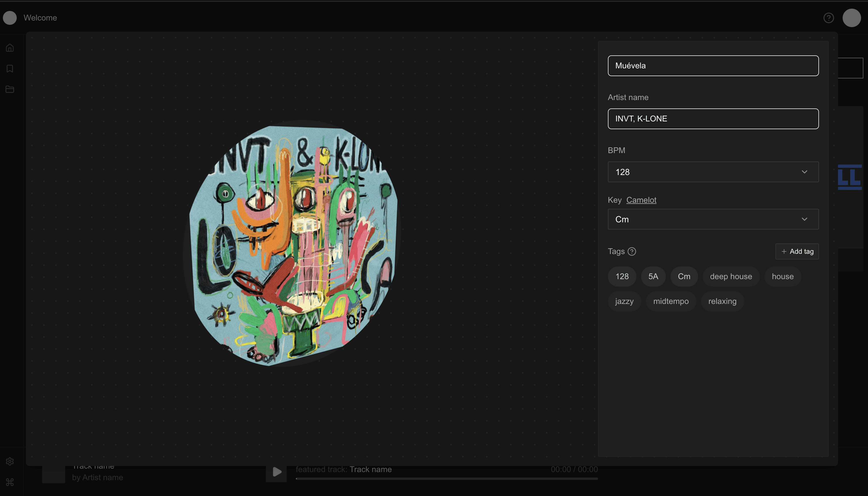Expand the BPM dropdown showing 128
Screen dimensions: 868x496
click(x=713, y=172)
